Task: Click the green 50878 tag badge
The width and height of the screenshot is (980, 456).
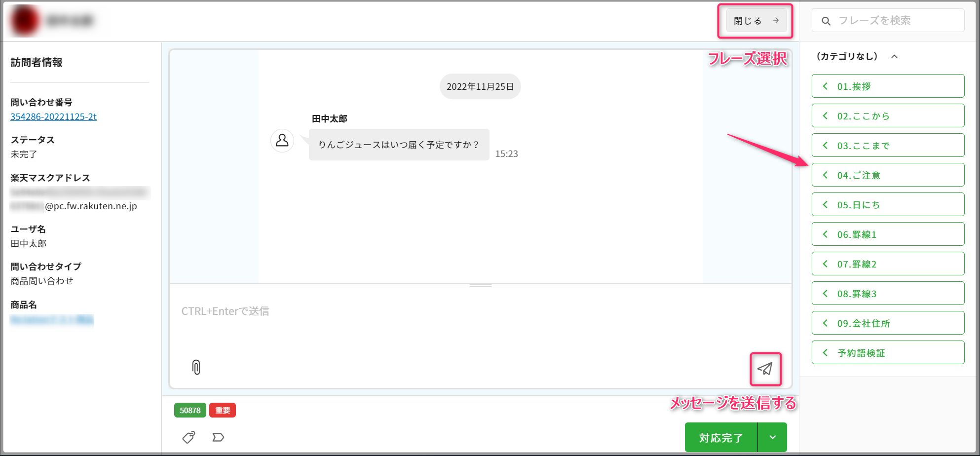Action: click(190, 410)
